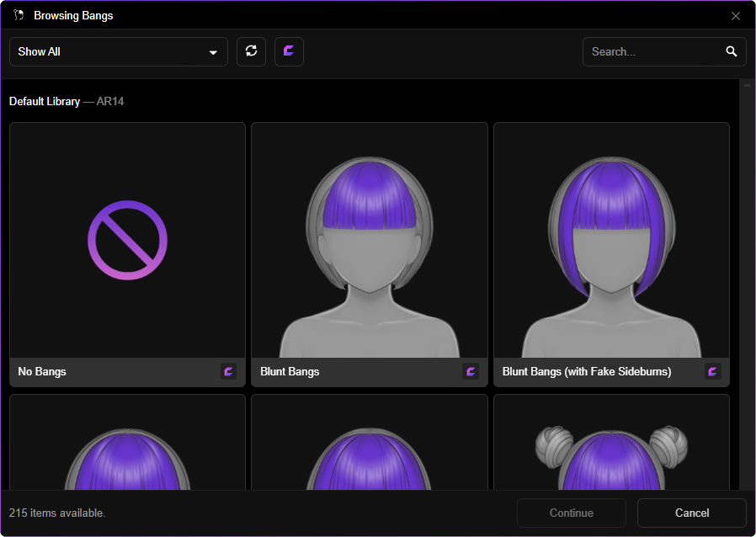
Task: Select the Blunt Bangs thumbnail
Action: (370, 240)
